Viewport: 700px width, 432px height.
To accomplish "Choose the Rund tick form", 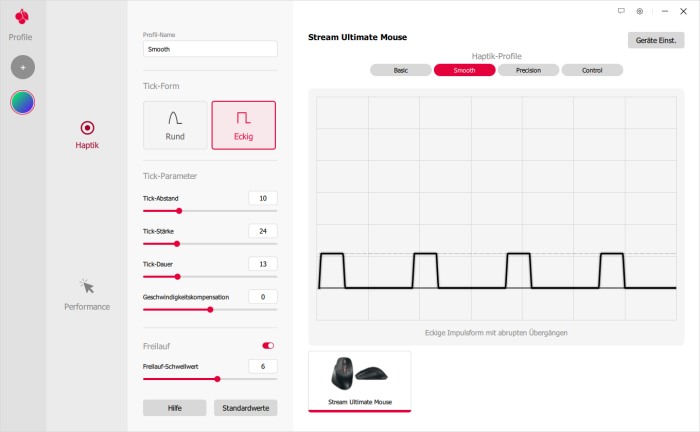I will pos(175,125).
